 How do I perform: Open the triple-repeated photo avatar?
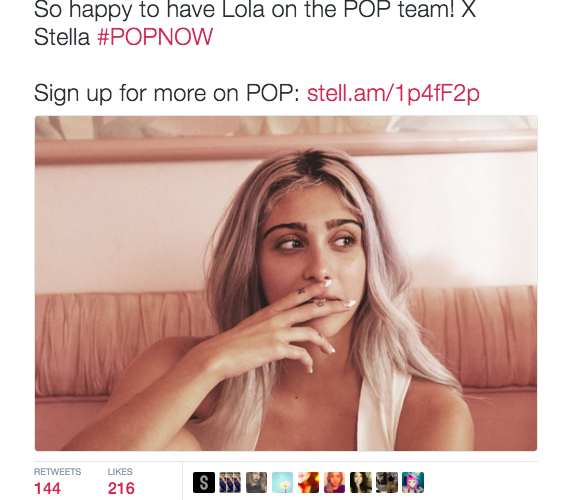(x=230, y=482)
